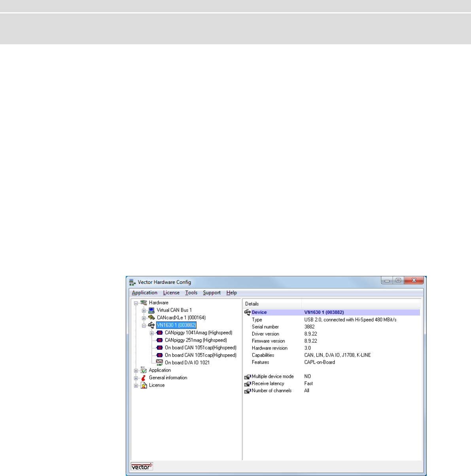Maximize the Vector Hardware Config window
This screenshot has width=471, height=476.
tap(398, 280)
